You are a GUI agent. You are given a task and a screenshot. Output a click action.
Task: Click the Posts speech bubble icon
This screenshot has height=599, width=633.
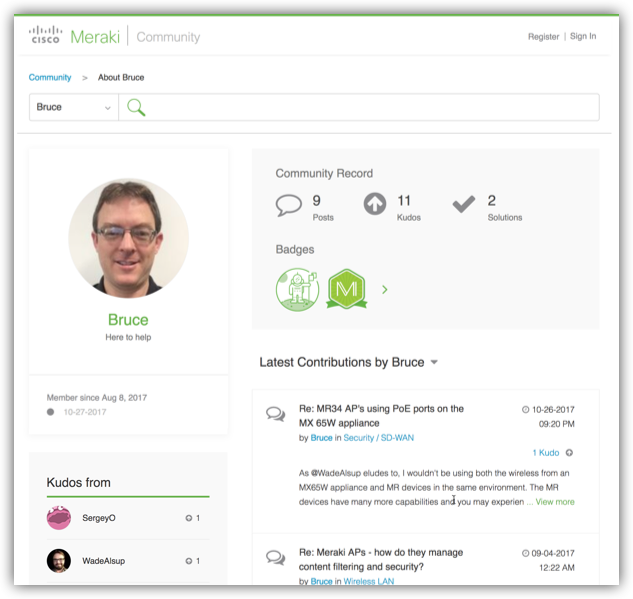[x=288, y=205]
